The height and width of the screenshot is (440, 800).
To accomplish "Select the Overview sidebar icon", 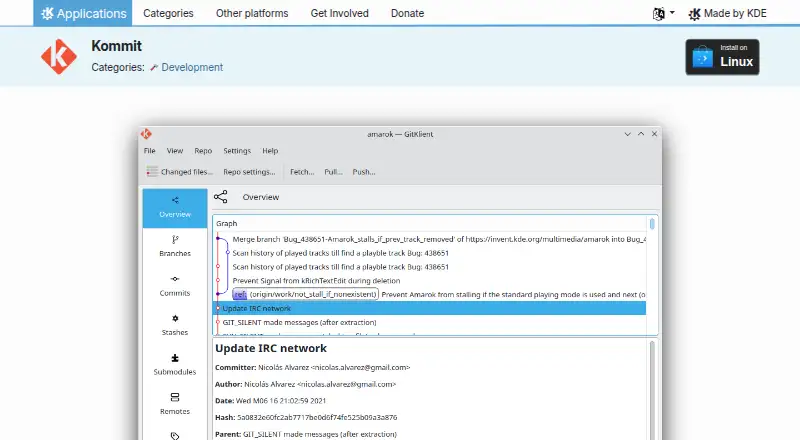I will [175, 208].
